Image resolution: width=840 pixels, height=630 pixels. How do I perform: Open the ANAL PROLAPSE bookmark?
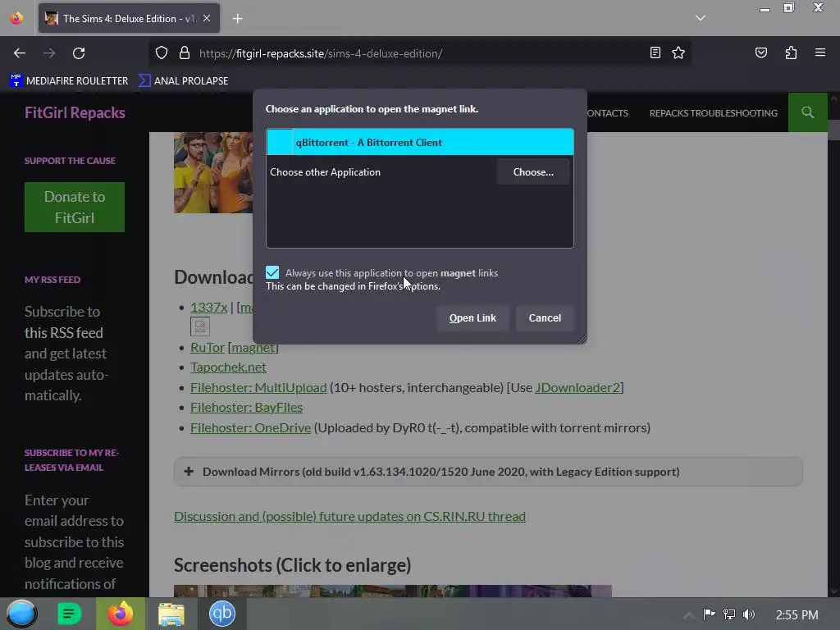[x=183, y=81]
